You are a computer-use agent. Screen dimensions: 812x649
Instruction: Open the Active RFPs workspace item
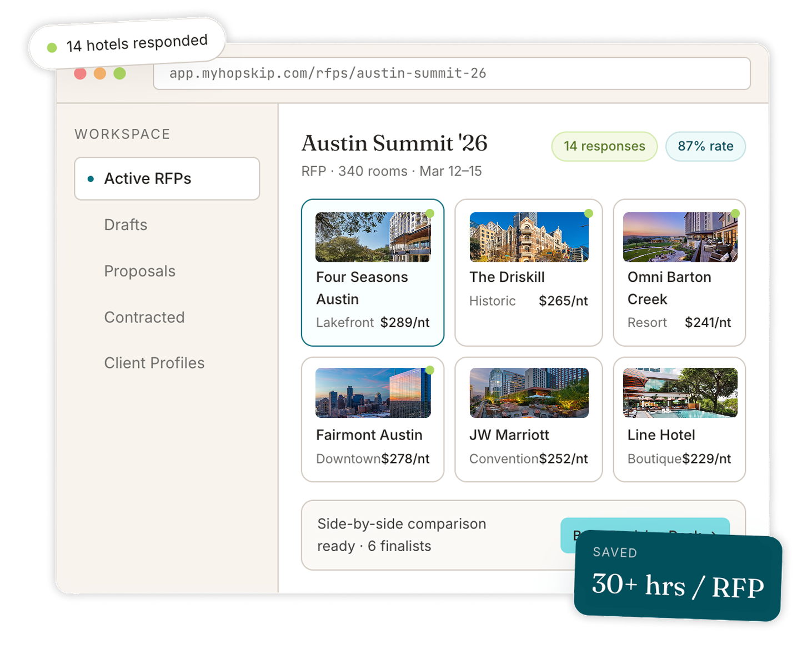[x=167, y=178]
